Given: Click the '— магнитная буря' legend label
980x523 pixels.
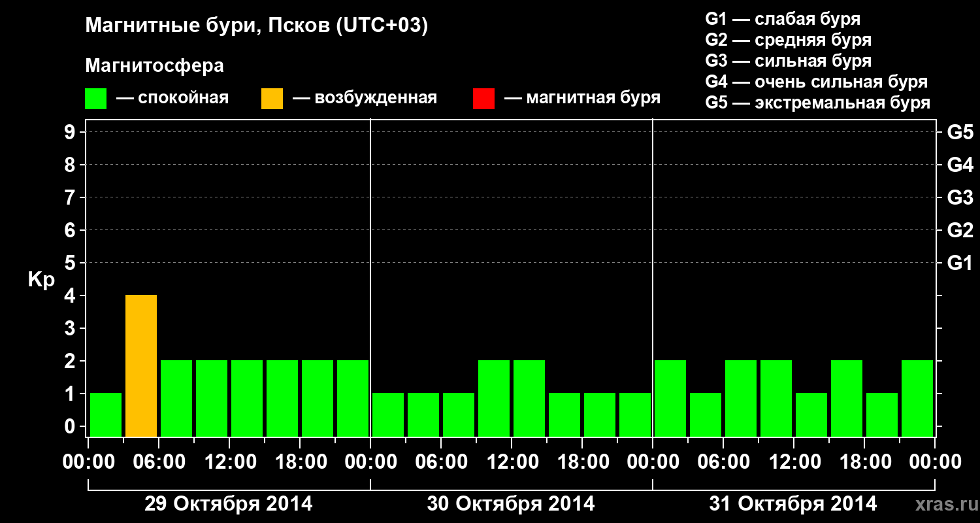Looking at the screenshot, I should pos(583,99).
